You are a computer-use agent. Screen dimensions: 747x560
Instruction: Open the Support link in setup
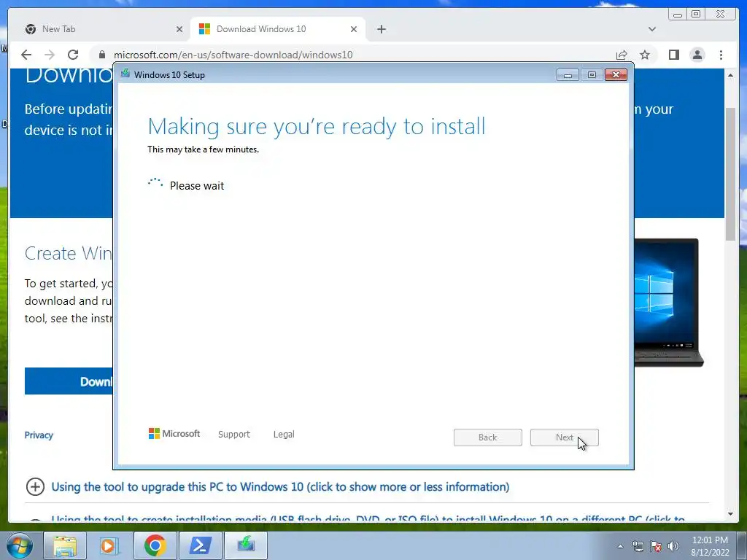pos(234,435)
